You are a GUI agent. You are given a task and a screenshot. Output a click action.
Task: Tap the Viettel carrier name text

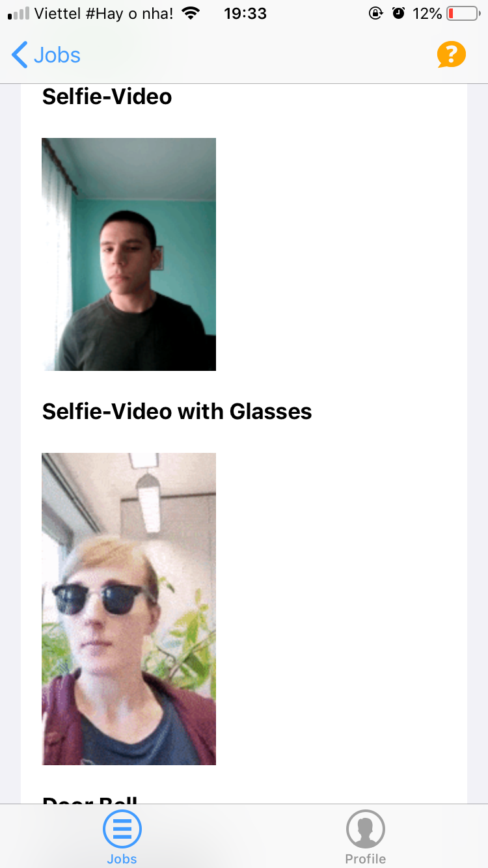[104, 13]
